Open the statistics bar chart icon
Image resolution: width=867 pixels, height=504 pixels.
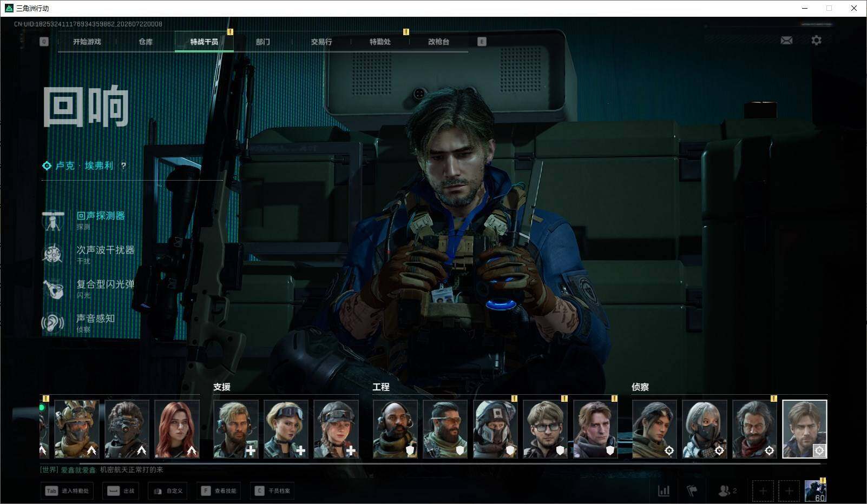(x=664, y=490)
